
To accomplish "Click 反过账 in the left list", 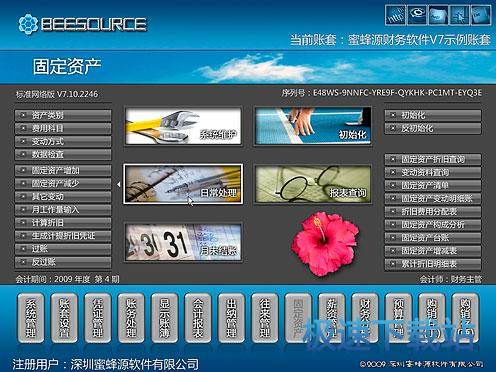I will click(x=63, y=262).
